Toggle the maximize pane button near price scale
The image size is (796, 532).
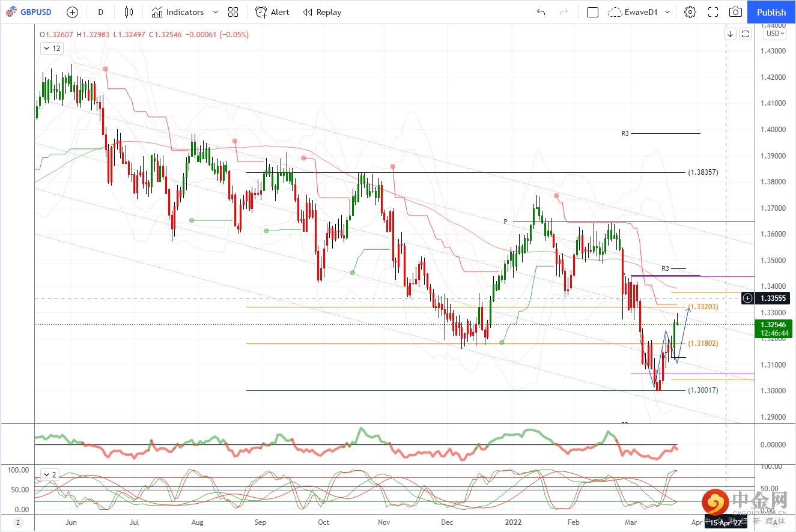coord(745,34)
